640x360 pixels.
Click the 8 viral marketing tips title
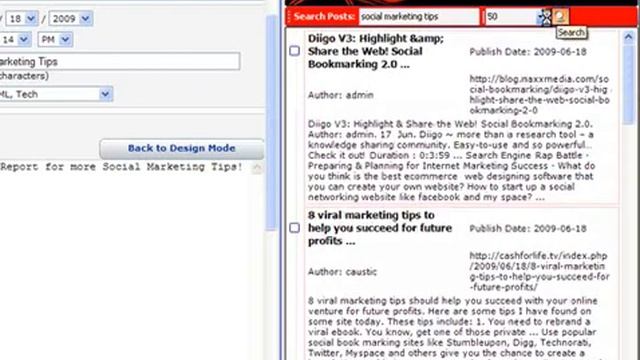click(x=380, y=228)
